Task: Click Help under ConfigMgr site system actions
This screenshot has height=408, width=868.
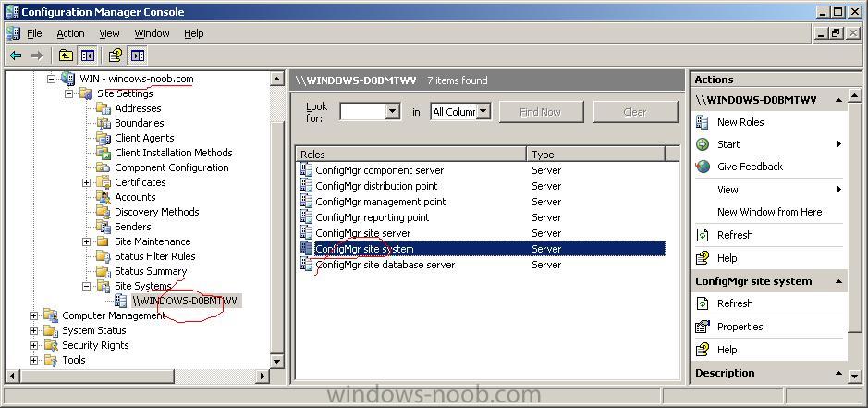Action: tap(727, 350)
